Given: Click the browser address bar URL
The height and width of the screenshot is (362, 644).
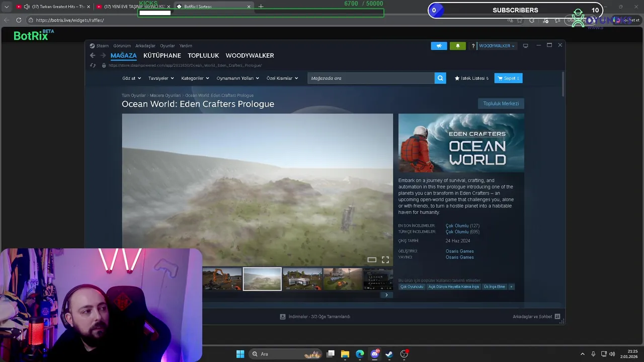Looking at the screenshot, I should (70, 20).
